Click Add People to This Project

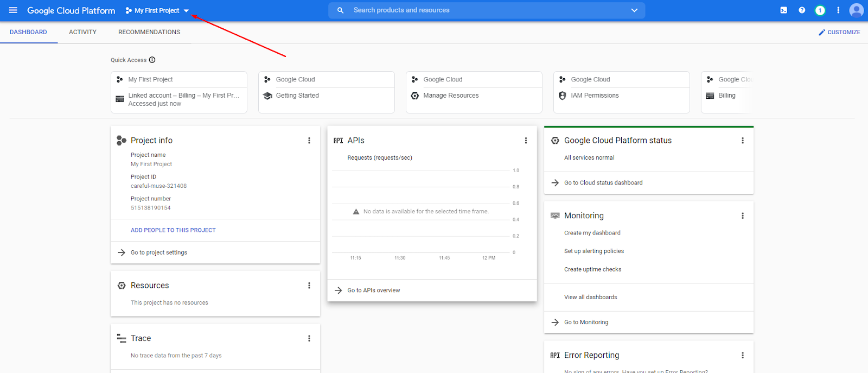pos(173,230)
